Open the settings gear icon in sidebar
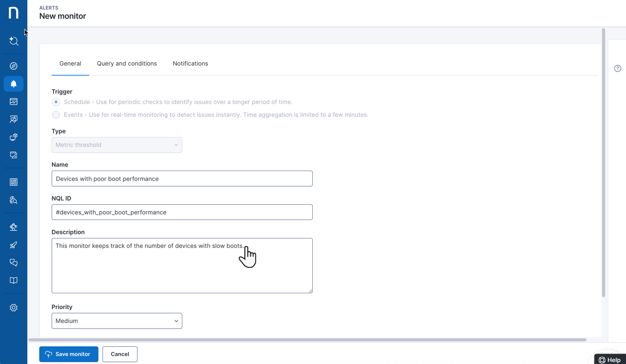The width and height of the screenshot is (626, 364). pos(14,308)
